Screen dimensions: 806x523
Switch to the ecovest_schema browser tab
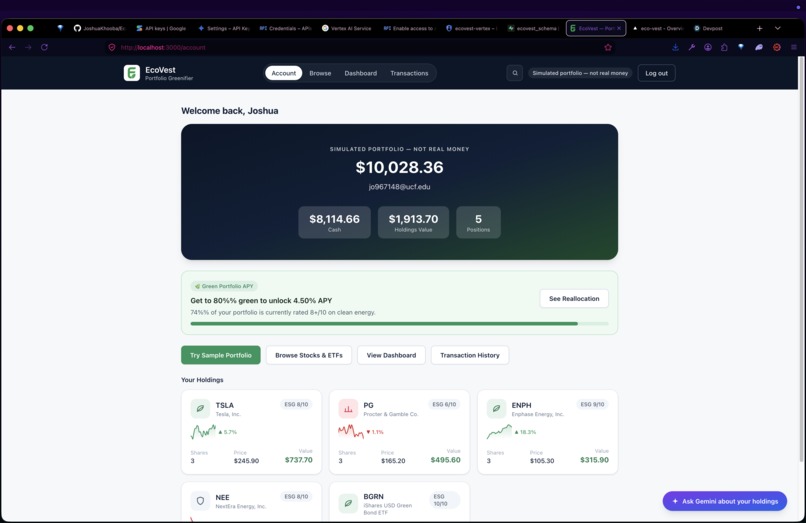click(533, 28)
